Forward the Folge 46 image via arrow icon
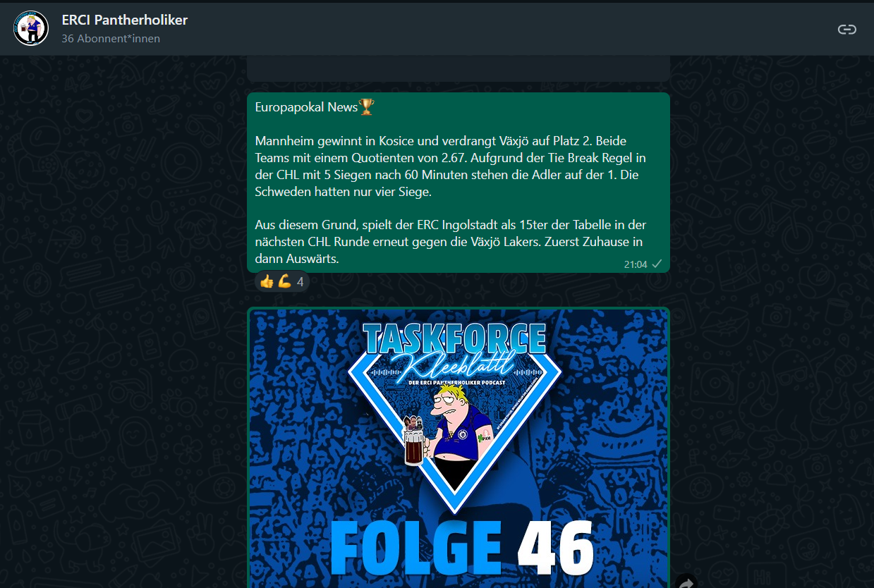This screenshot has height=588, width=874. click(686, 582)
